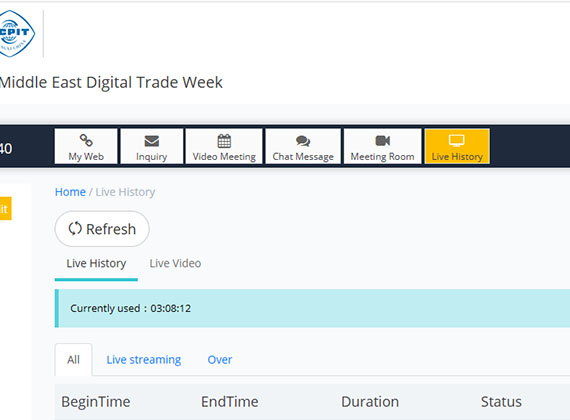Image resolution: width=570 pixels, height=420 pixels.
Task: Go to Home breadcrumb link
Action: 70,192
